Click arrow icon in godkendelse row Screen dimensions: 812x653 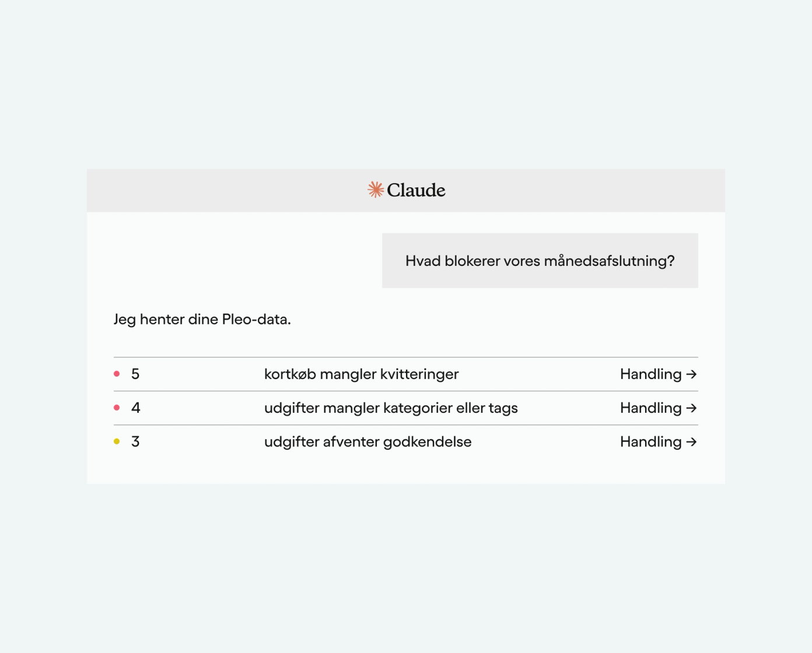[692, 442]
